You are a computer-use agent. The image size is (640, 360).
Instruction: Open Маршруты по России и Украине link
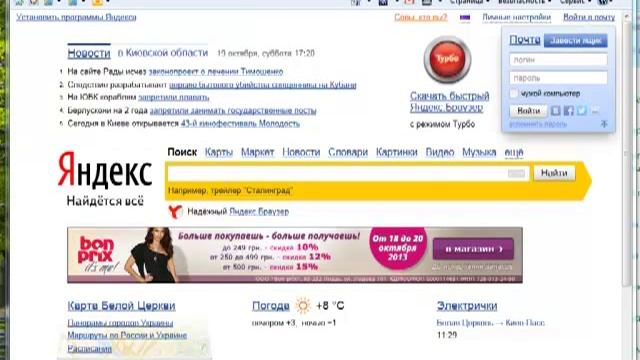point(127,335)
